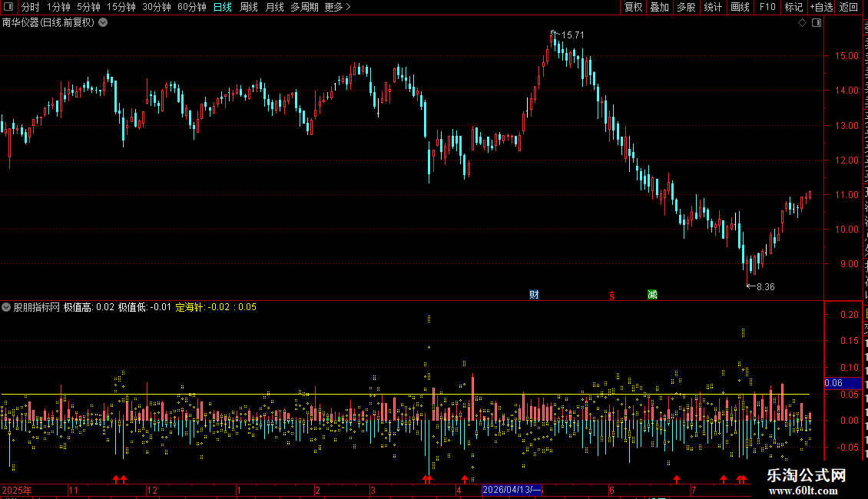Click the 2026/04/13 date cursor label

(512, 490)
